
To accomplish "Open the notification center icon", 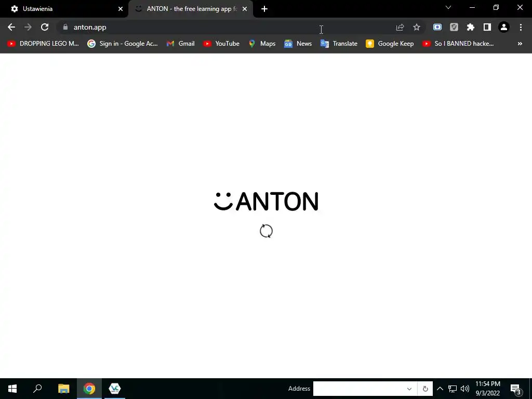I will coord(515,389).
